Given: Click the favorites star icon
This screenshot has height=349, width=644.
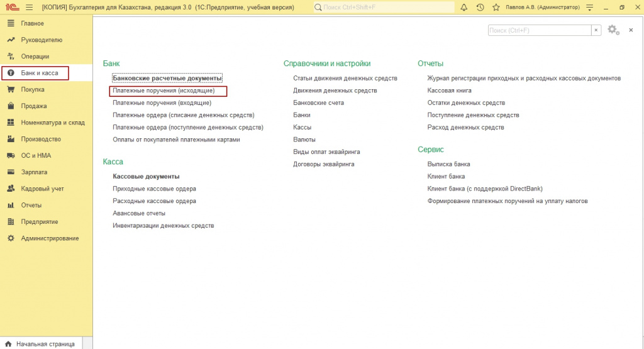Looking at the screenshot, I should tap(496, 8).
